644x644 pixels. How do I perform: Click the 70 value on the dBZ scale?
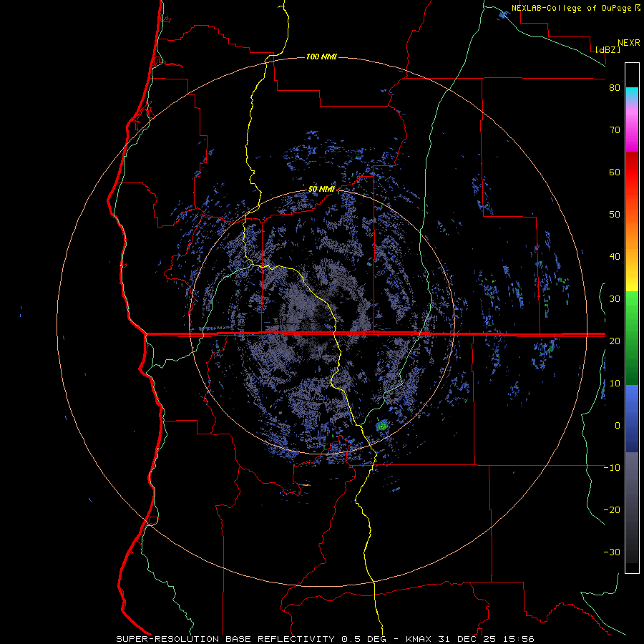(x=615, y=130)
